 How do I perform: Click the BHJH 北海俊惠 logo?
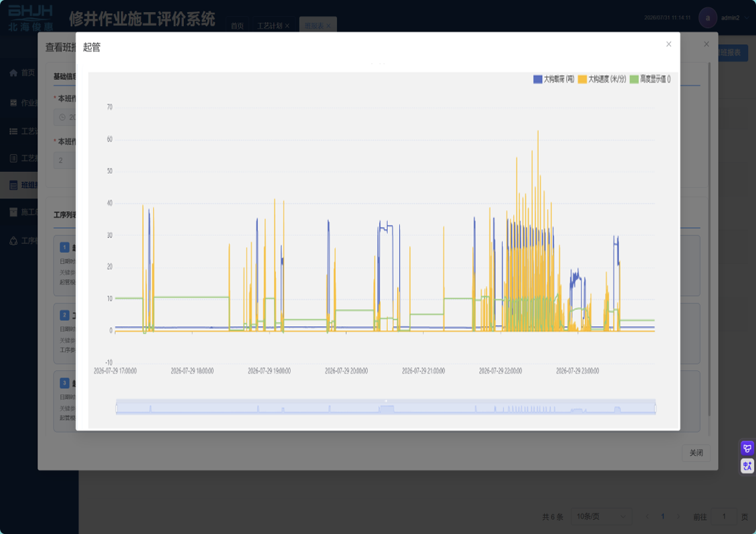click(x=31, y=18)
